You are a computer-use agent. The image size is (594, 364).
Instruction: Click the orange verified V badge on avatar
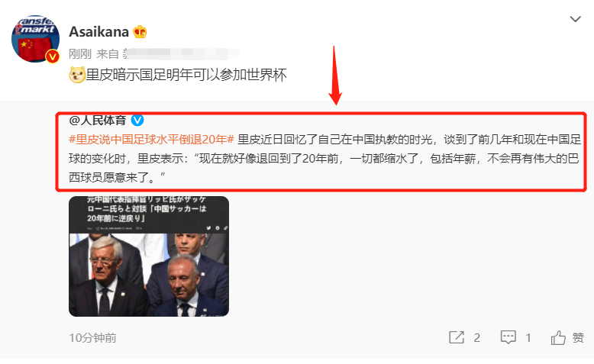[52, 56]
